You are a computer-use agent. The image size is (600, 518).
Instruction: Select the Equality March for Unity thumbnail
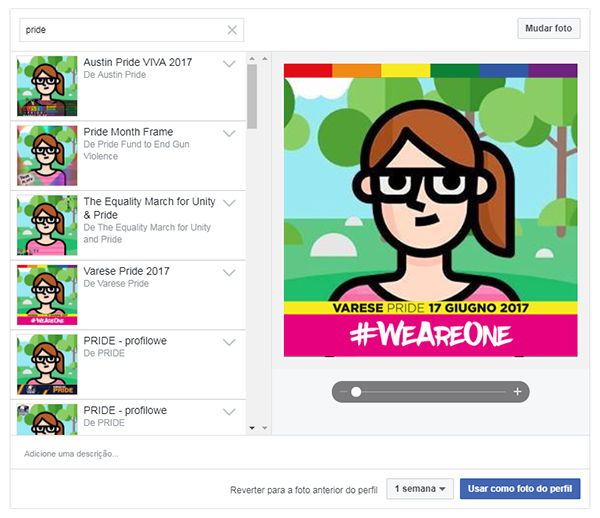click(47, 225)
